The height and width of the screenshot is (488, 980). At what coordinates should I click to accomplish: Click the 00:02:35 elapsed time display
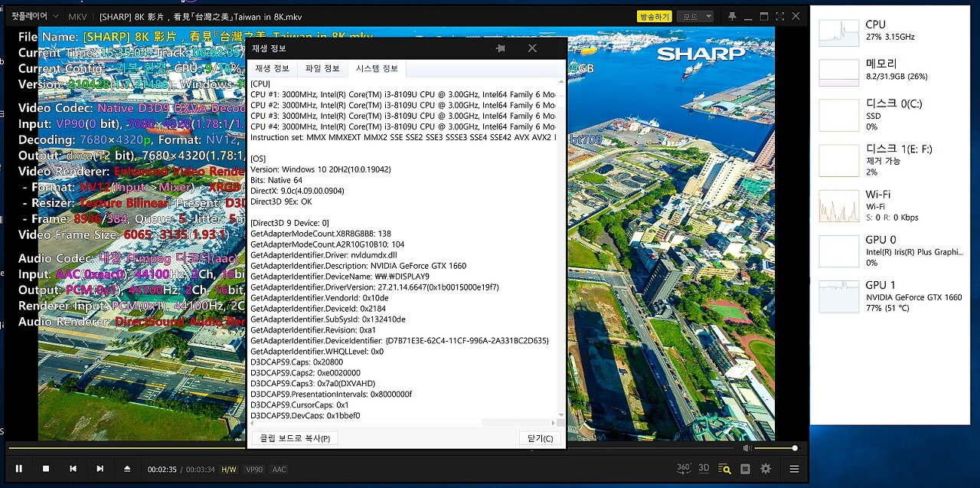[162, 470]
